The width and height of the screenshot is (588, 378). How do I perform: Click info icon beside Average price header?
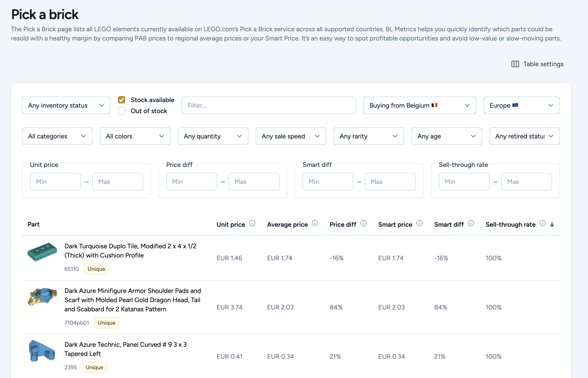coord(315,223)
